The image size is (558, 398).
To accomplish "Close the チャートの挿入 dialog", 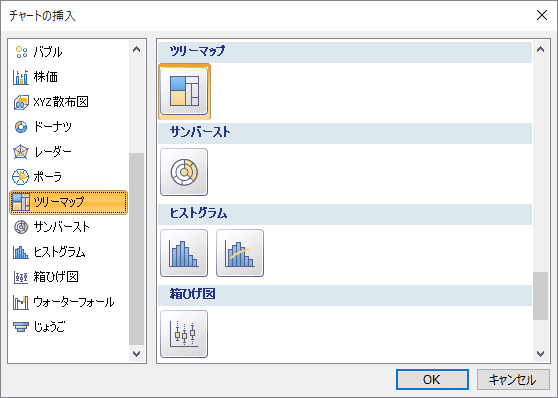I will pyautogui.click(x=542, y=15).
